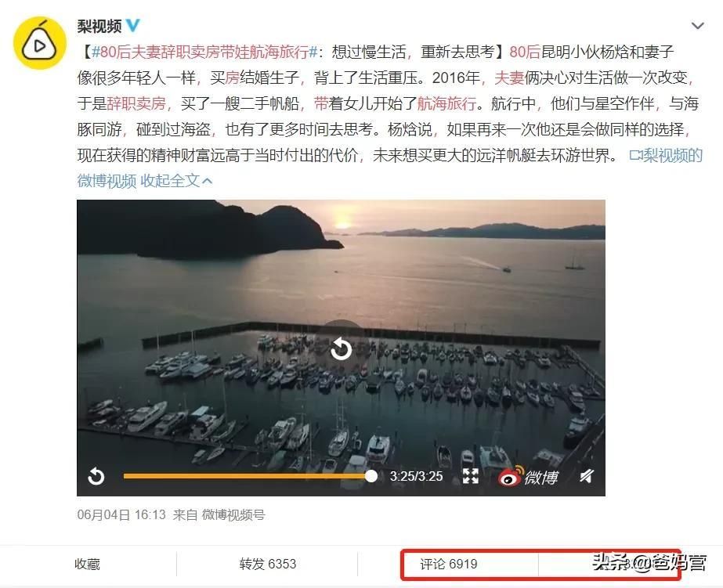Viewport: 723px width, 588px height.
Task: Toggle the muted speaker icon
Action: pyautogui.click(x=587, y=476)
